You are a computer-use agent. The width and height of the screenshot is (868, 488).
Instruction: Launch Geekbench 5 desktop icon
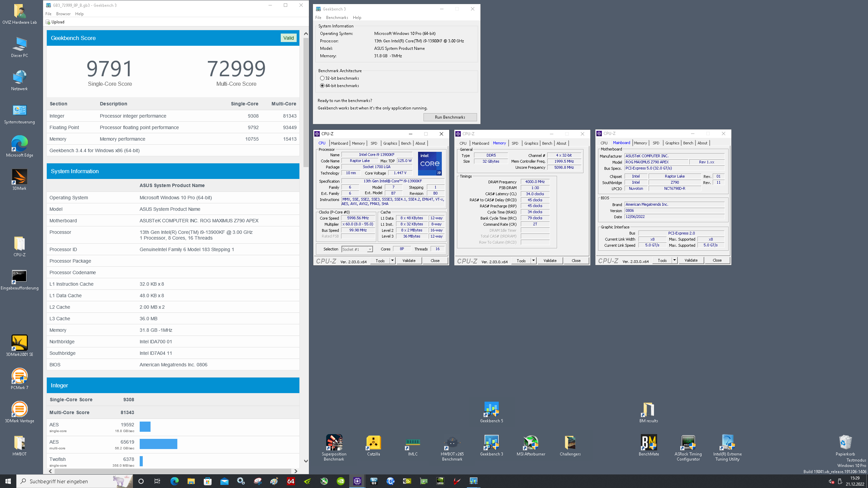pos(491,413)
